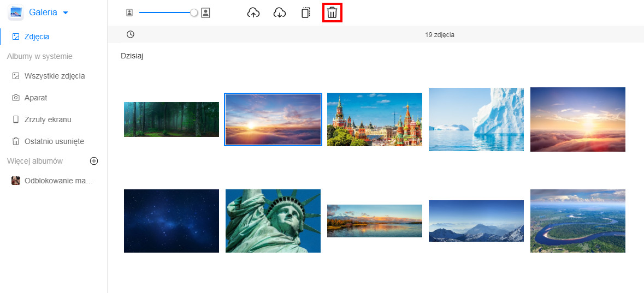Image resolution: width=644 pixels, height=293 pixels.
Task: Select the red sunrise over clouds photo
Action: click(x=578, y=119)
